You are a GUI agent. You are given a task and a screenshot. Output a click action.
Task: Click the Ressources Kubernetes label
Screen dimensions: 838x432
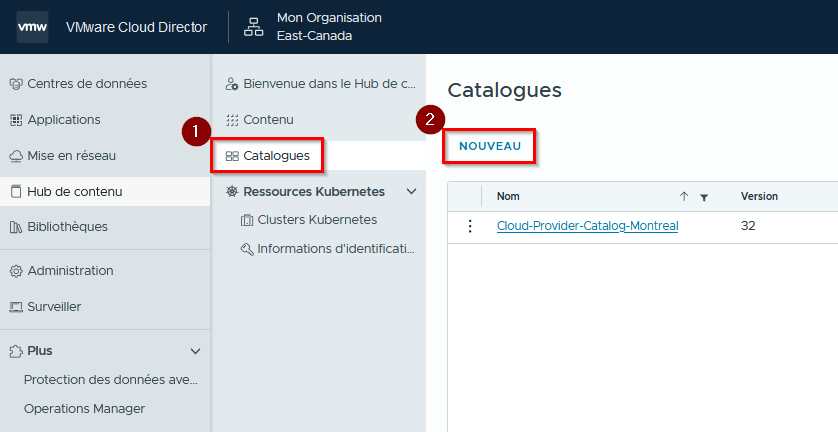pos(314,191)
